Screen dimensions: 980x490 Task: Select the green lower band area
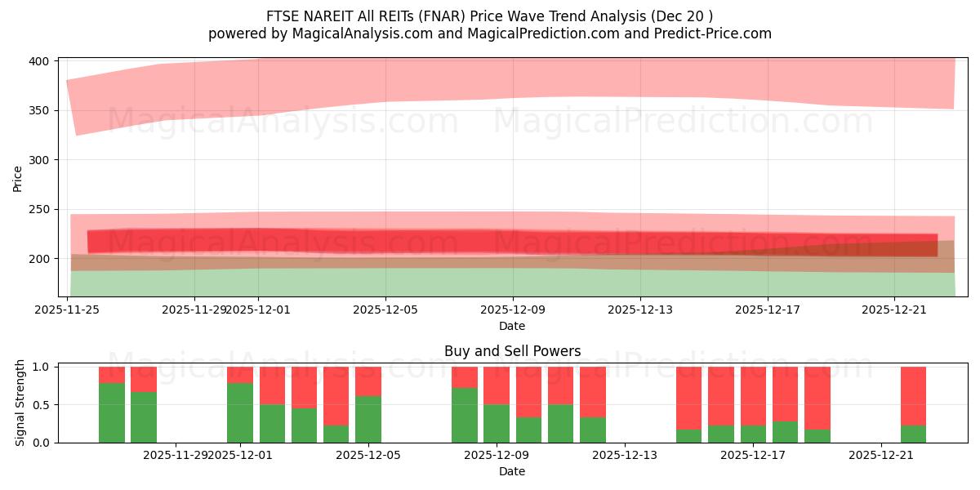[490, 282]
